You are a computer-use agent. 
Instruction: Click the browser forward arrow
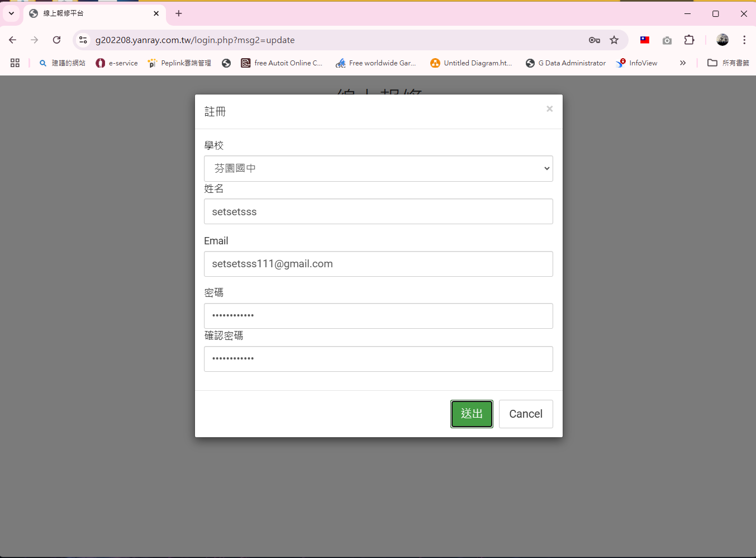coord(35,40)
